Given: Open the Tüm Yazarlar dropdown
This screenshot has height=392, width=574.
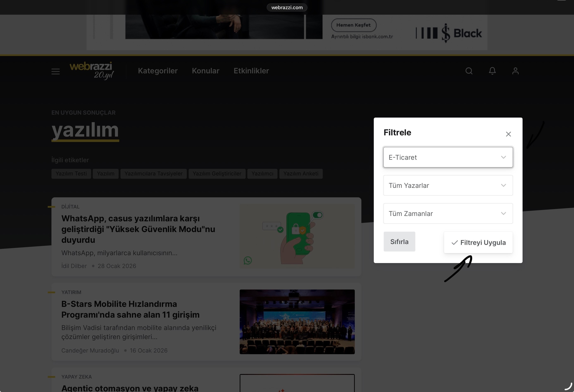Looking at the screenshot, I should tap(448, 186).
